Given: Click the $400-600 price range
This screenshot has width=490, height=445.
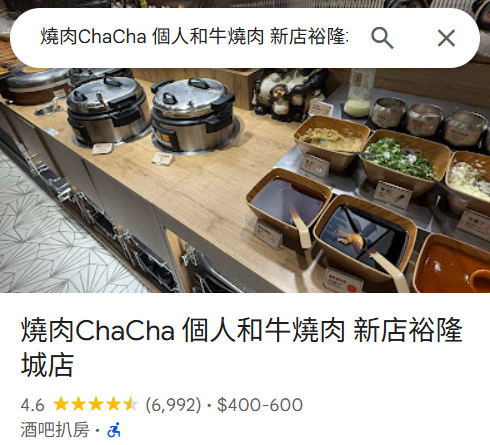Looking at the screenshot, I should point(260,405).
